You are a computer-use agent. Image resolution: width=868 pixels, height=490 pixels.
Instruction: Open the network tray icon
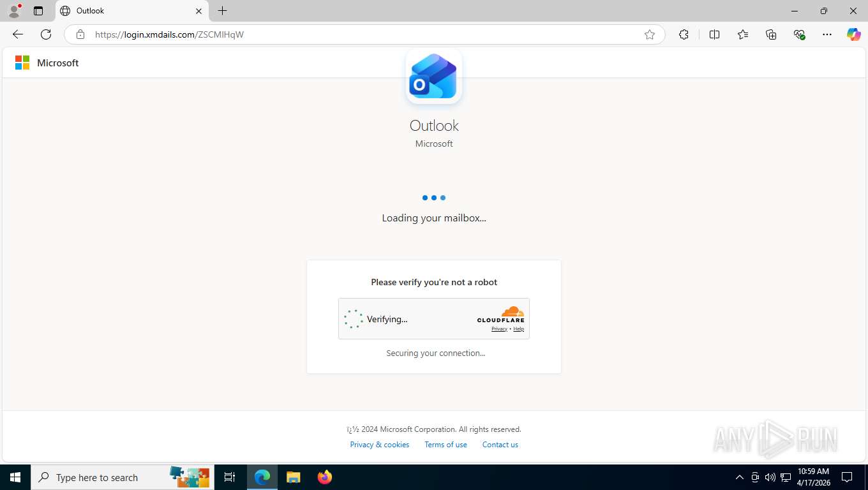[x=786, y=477]
